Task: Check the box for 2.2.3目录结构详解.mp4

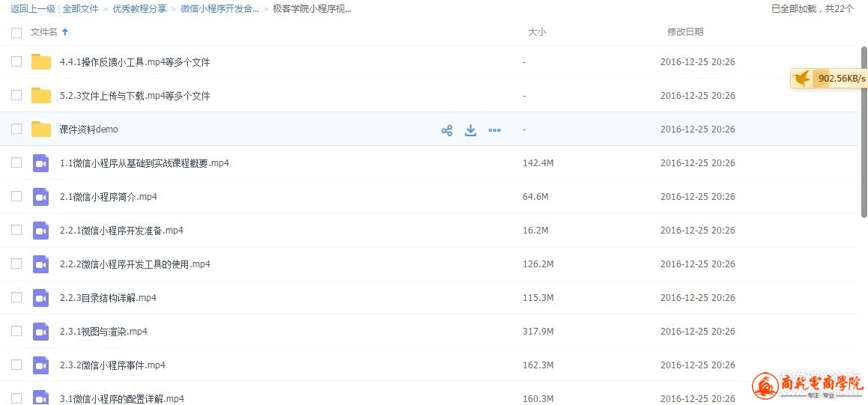Action: click(x=16, y=298)
